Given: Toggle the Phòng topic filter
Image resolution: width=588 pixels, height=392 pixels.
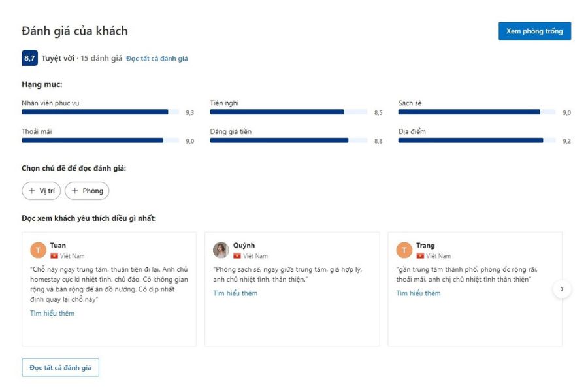Looking at the screenshot, I should (87, 191).
